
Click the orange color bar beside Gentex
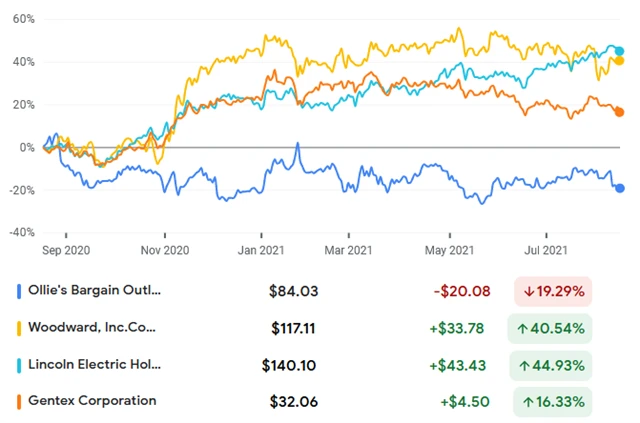[19, 401]
